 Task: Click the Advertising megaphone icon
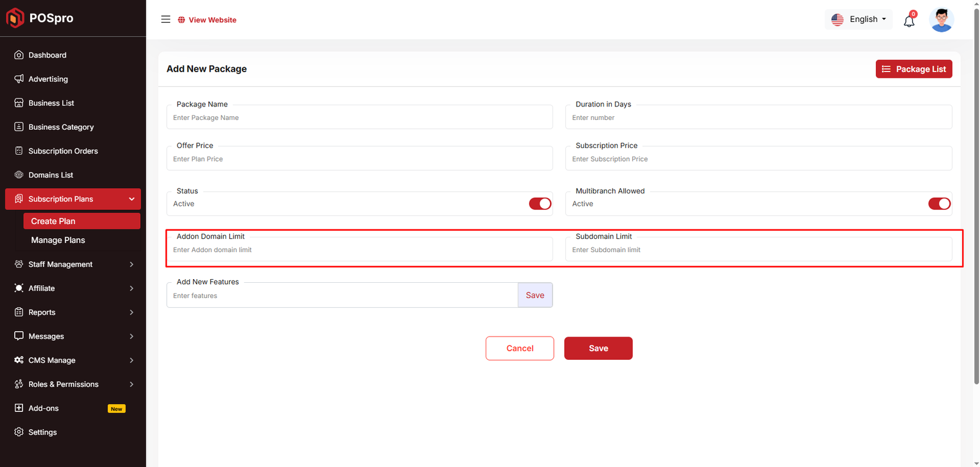[x=19, y=79]
